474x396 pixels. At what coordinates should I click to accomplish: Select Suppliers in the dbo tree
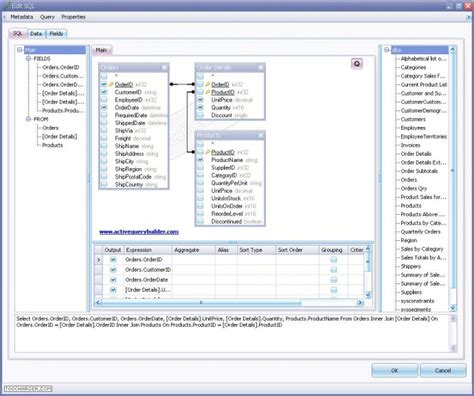point(411,292)
